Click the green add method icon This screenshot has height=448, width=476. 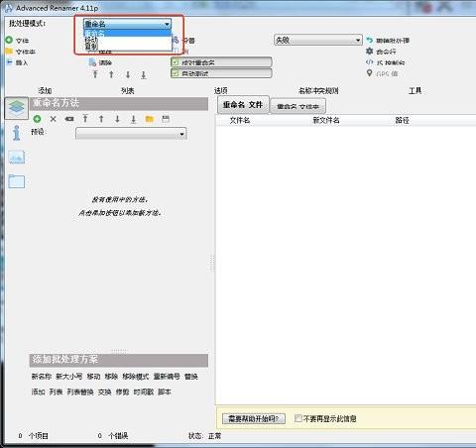coord(37,119)
